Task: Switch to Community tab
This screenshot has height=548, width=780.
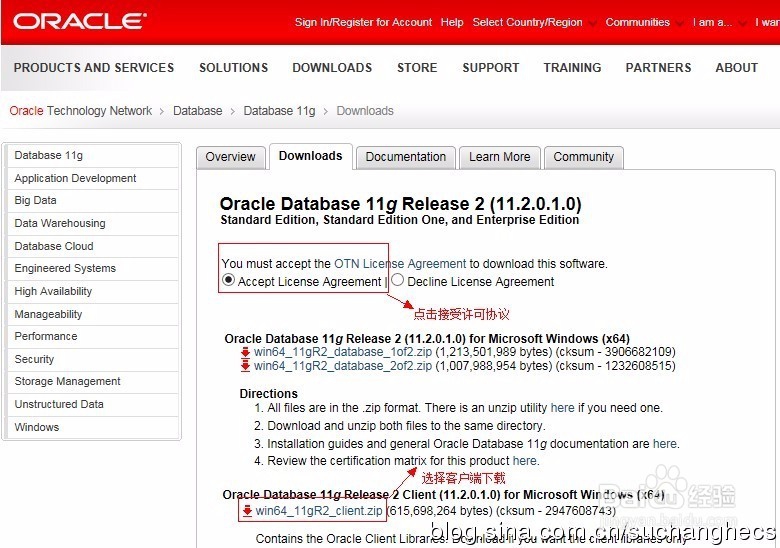Action: pyautogui.click(x=584, y=157)
